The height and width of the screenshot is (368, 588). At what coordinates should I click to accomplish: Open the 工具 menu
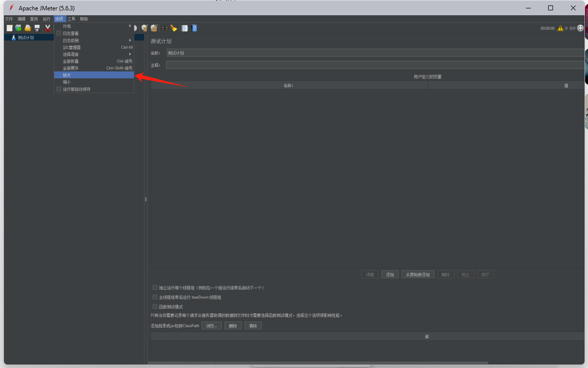point(71,19)
